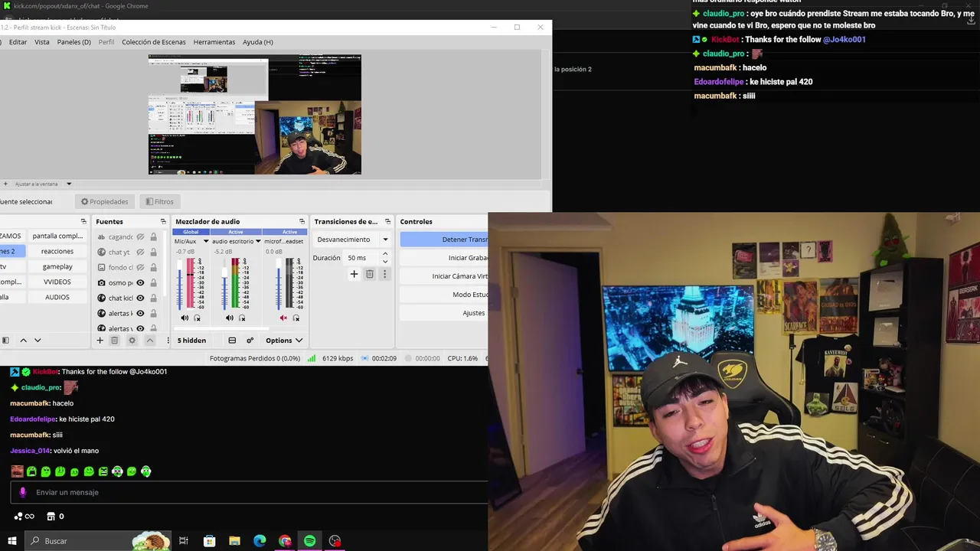Show the chat yt source via its eye icon
The width and height of the screenshot is (980, 551).
[x=140, y=253]
